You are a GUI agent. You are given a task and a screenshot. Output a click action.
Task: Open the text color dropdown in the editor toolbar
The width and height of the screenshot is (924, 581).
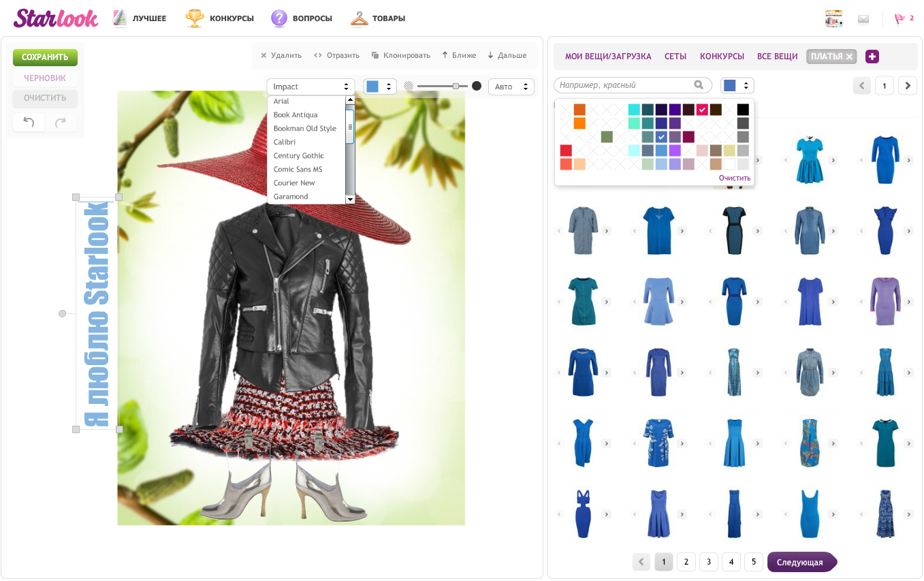point(380,87)
